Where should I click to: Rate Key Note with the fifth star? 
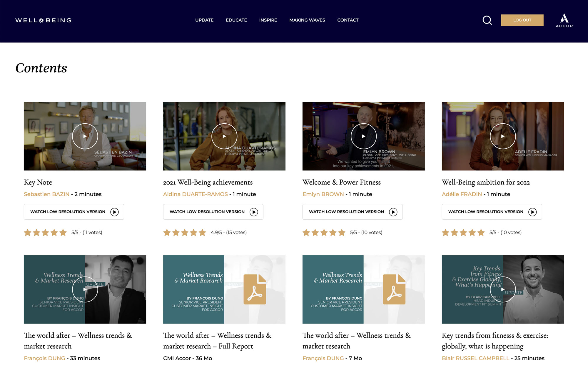point(63,233)
